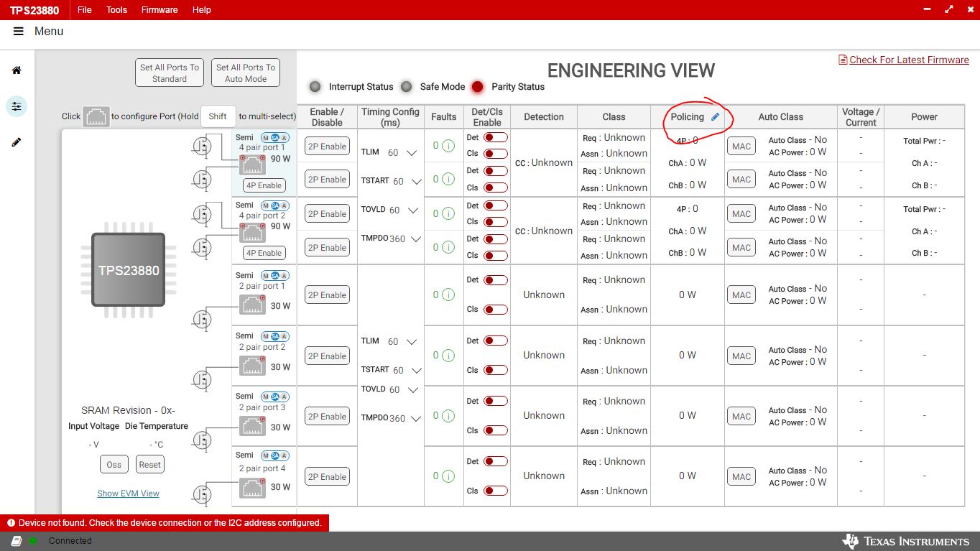
Task: Open the Tools menu
Action: coord(116,10)
